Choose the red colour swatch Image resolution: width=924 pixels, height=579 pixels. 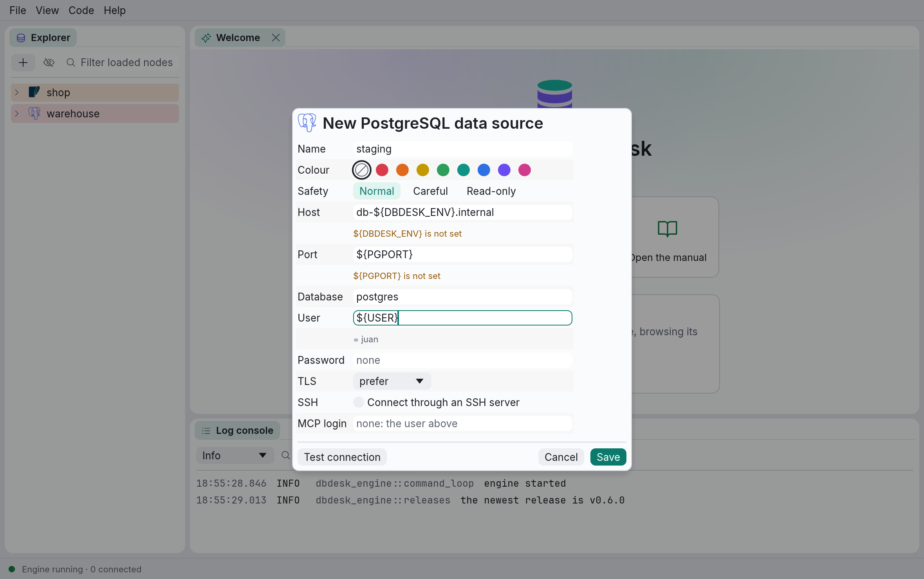tap(382, 170)
